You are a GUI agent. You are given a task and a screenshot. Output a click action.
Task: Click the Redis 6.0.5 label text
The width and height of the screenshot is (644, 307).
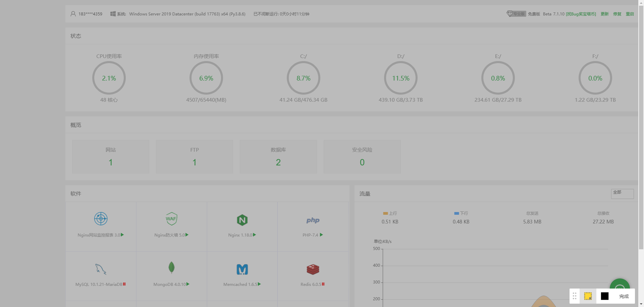[x=311, y=285]
